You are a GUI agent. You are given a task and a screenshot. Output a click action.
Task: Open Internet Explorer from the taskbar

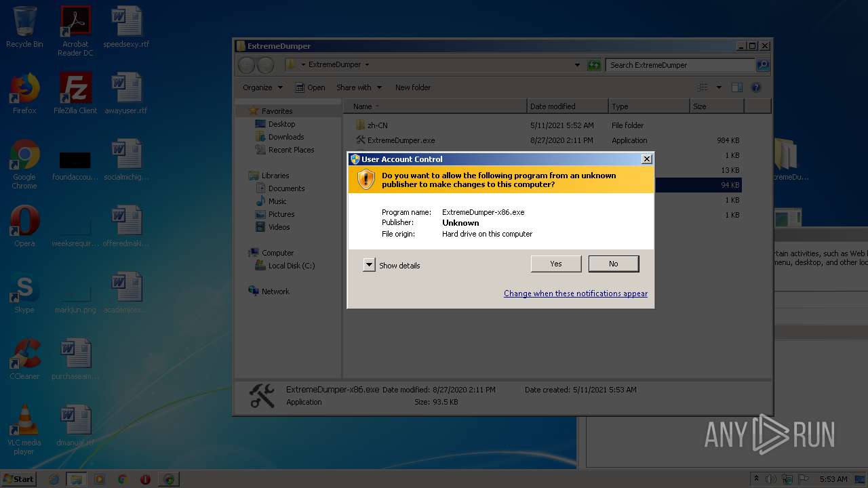(x=54, y=479)
